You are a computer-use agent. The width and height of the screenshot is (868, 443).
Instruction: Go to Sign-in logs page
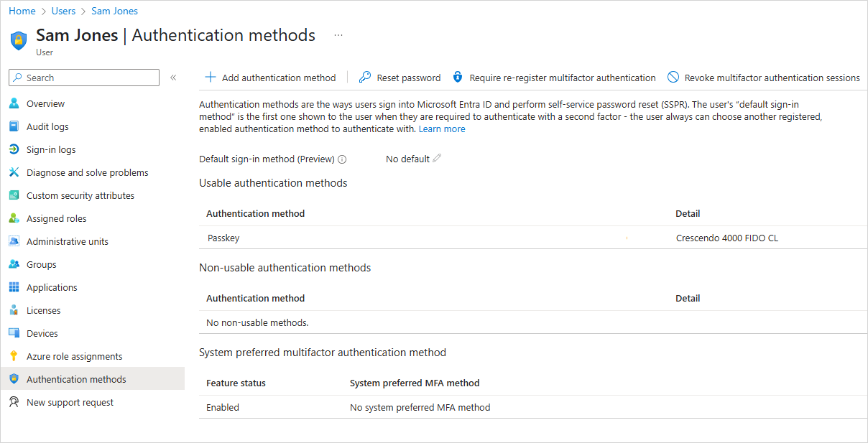pyautogui.click(x=51, y=150)
